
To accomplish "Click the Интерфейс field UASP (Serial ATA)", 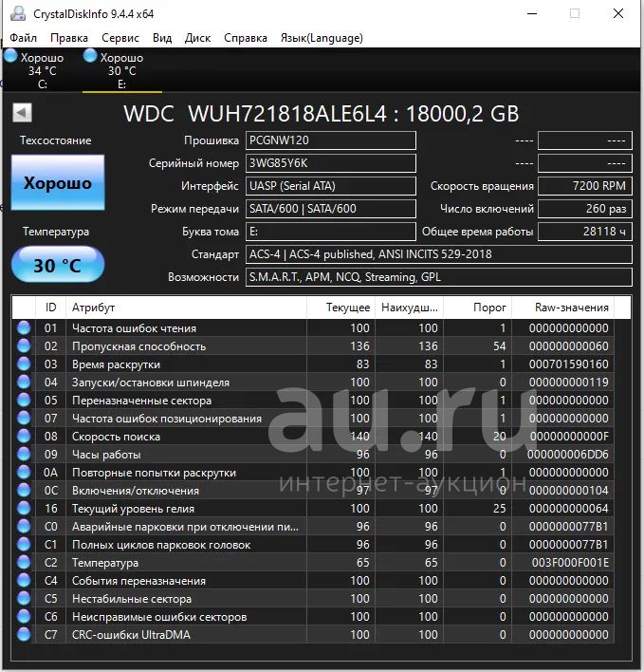I will click(331, 186).
